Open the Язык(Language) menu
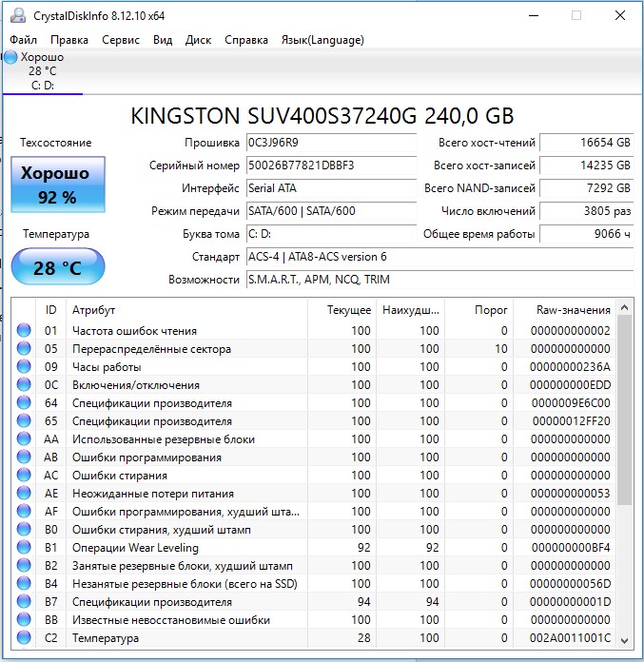 point(322,40)
